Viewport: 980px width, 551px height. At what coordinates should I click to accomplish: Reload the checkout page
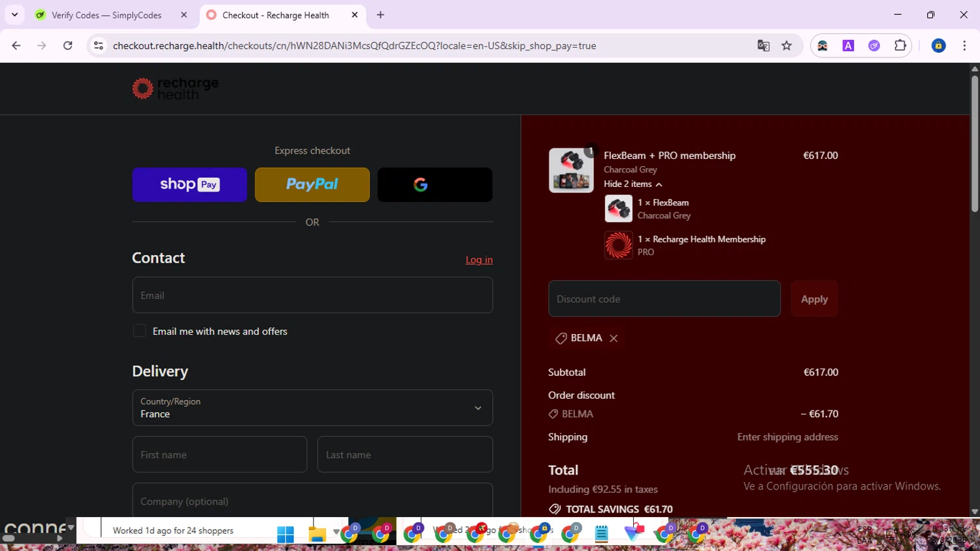point(68,46)
